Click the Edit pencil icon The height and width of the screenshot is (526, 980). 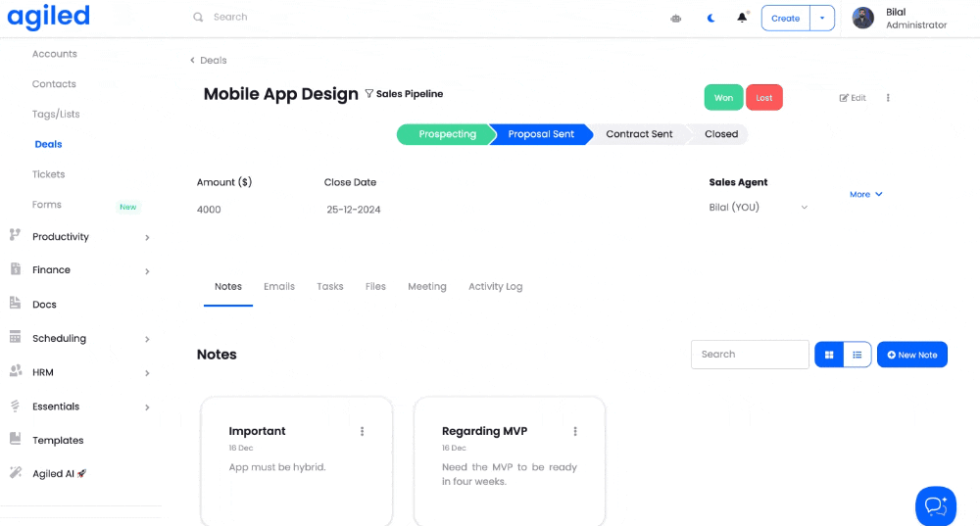click(x=844, y=98)
